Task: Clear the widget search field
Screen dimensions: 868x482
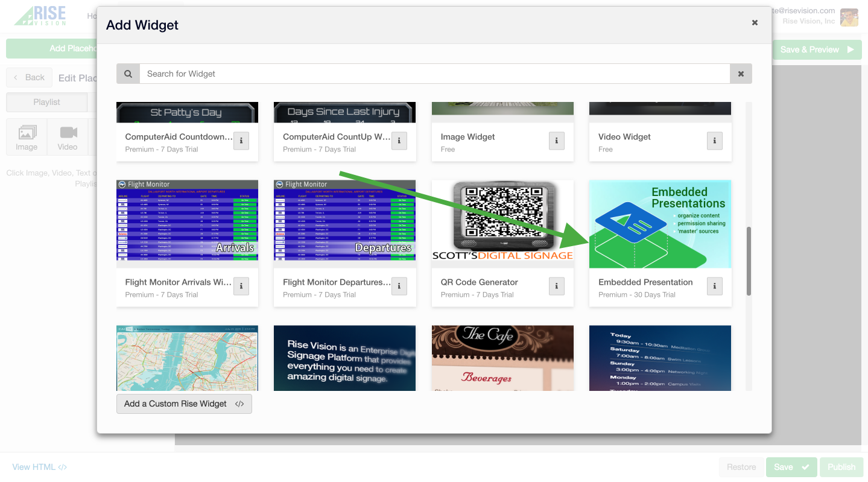Action: point(741,74)
